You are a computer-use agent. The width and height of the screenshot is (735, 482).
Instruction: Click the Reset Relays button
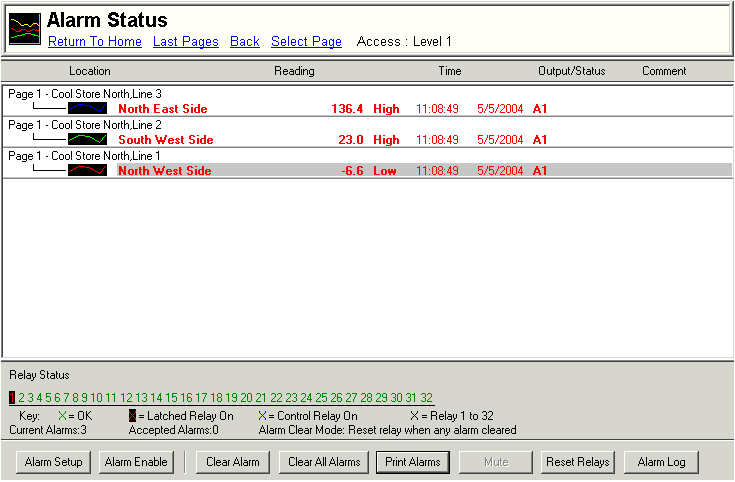click(x=578, y=462)
